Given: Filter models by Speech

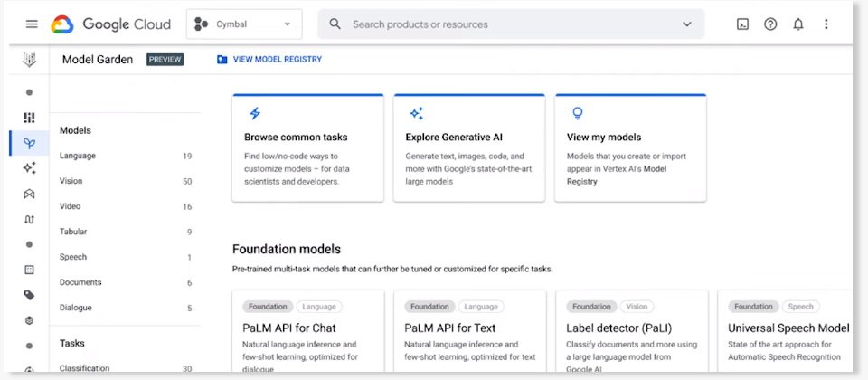Looking at the screenshot, I should [126, 257].
